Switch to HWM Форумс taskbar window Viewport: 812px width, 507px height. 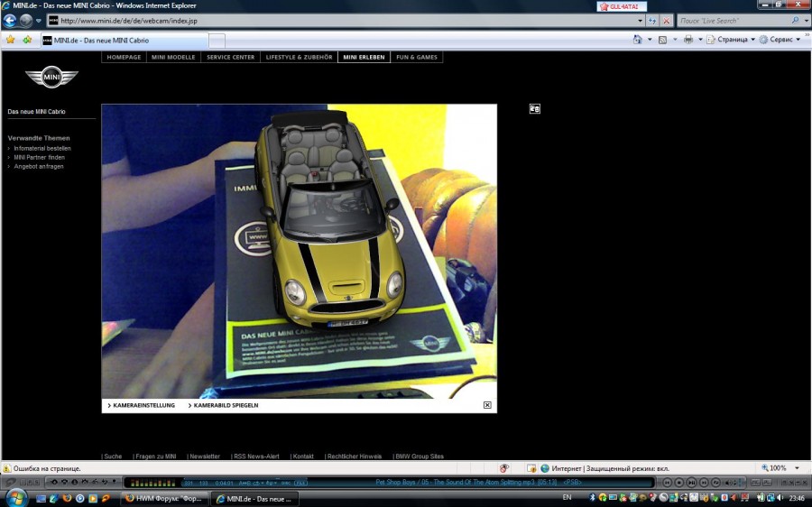pos(165,498)
